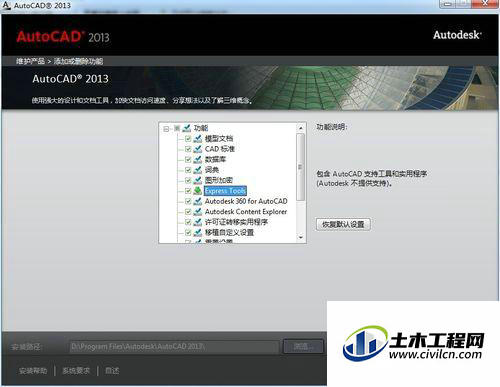Screen dimensions: 500x387
Task: Click the 添加或删除功能 breadcrumb
Action: [78, 61]
